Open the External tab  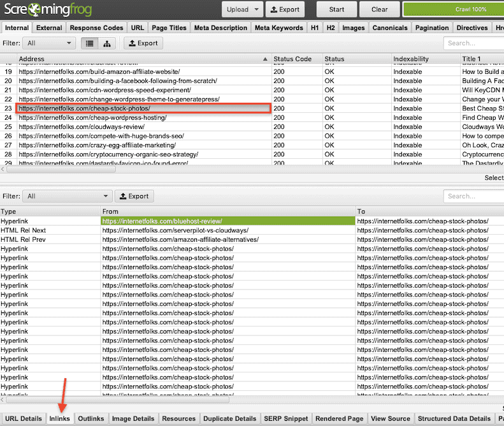coord(49,27)
